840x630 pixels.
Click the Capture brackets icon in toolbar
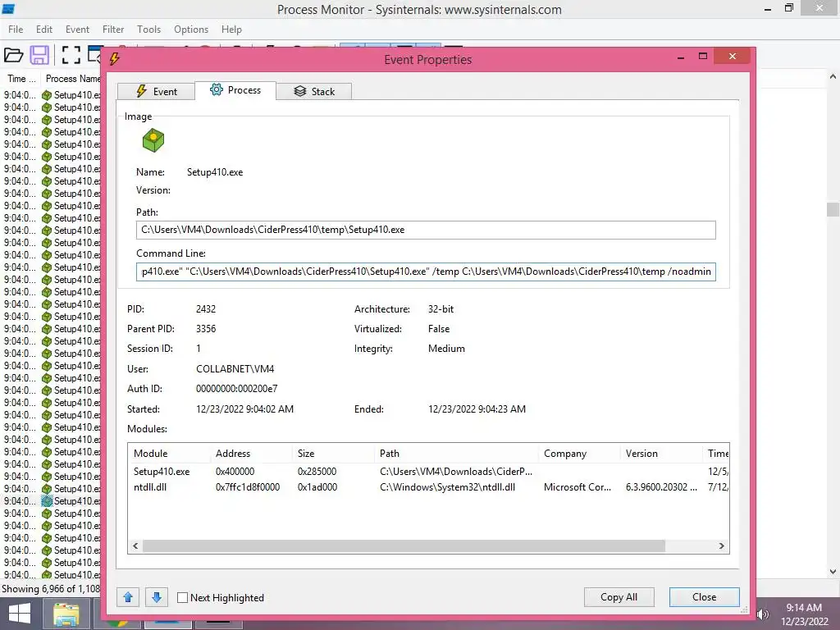(71, 55)
